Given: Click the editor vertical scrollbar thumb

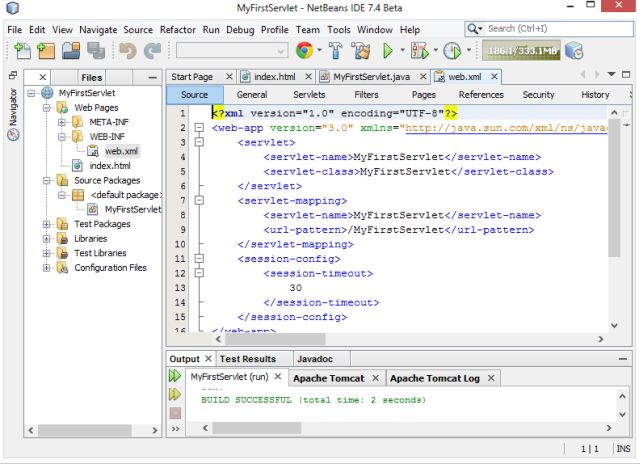Looking at the screenshot, I should point(614,188).
